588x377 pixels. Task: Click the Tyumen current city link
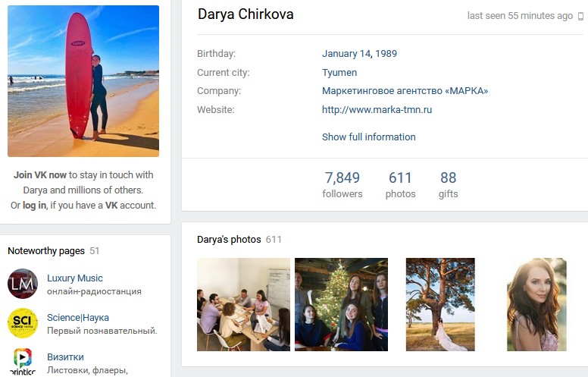pos(339,73)
